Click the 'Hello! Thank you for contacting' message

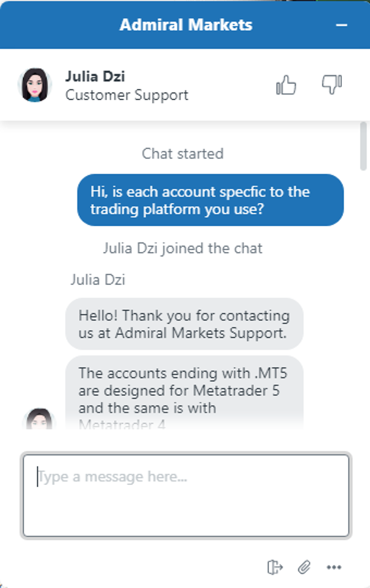click(x=184, y=324)
